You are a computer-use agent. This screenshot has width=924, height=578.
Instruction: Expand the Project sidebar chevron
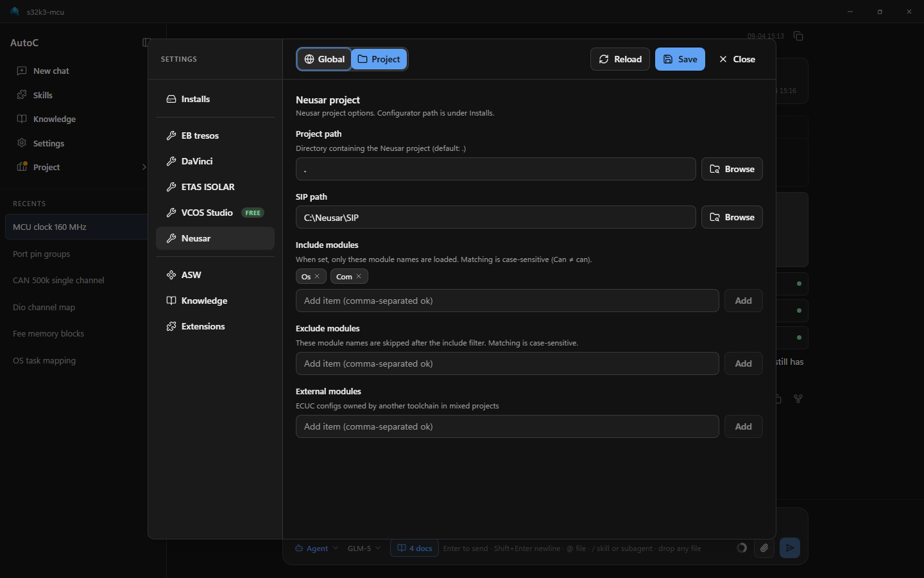pos(144,167)
